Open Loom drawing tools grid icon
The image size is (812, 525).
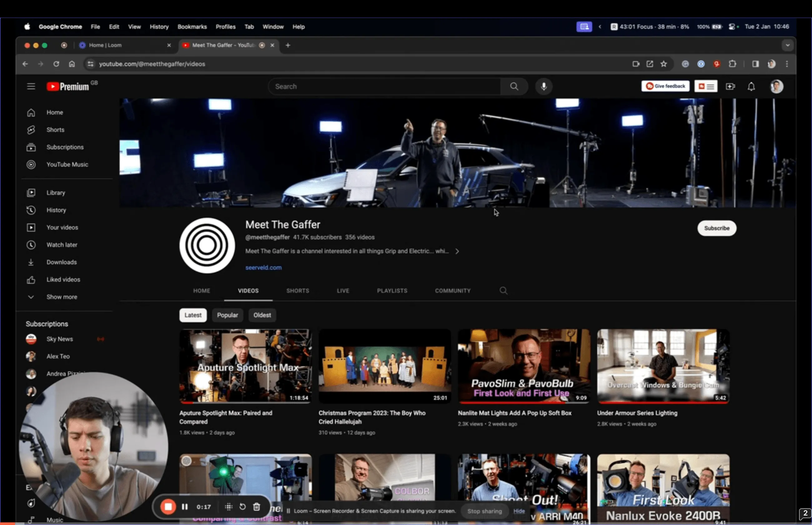[x=228, y=507]
